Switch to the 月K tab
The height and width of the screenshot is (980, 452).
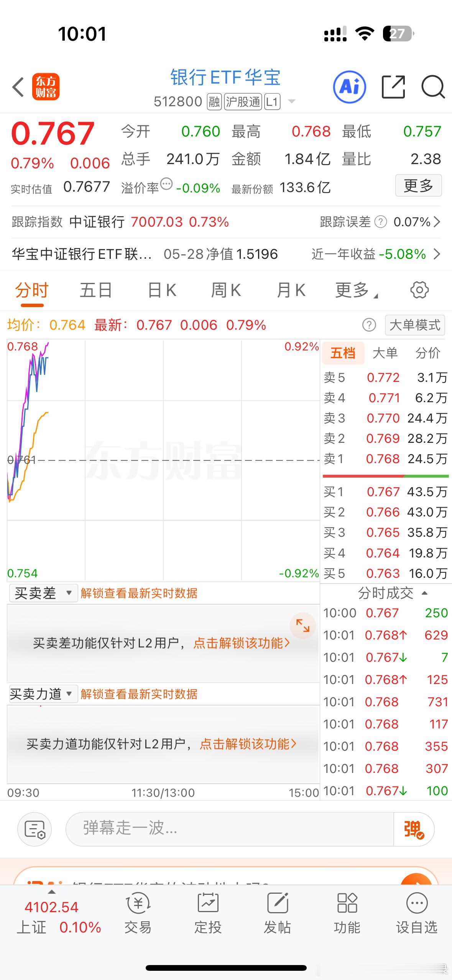tap(291, 290)
